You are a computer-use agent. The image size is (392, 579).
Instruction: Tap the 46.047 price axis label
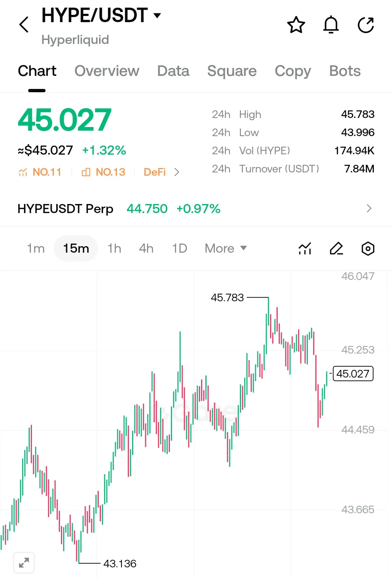click(358, 276)
